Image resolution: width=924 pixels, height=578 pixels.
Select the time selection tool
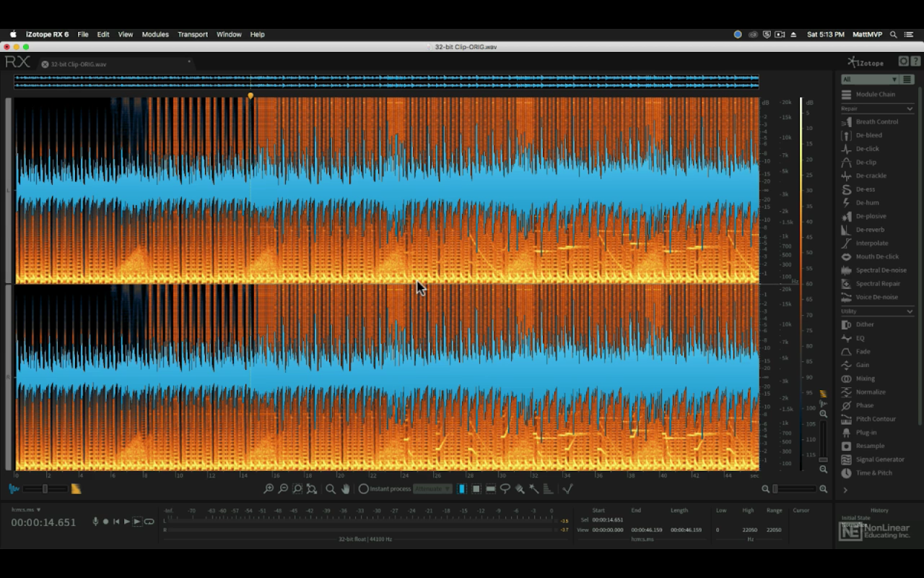tap(462, 489)
